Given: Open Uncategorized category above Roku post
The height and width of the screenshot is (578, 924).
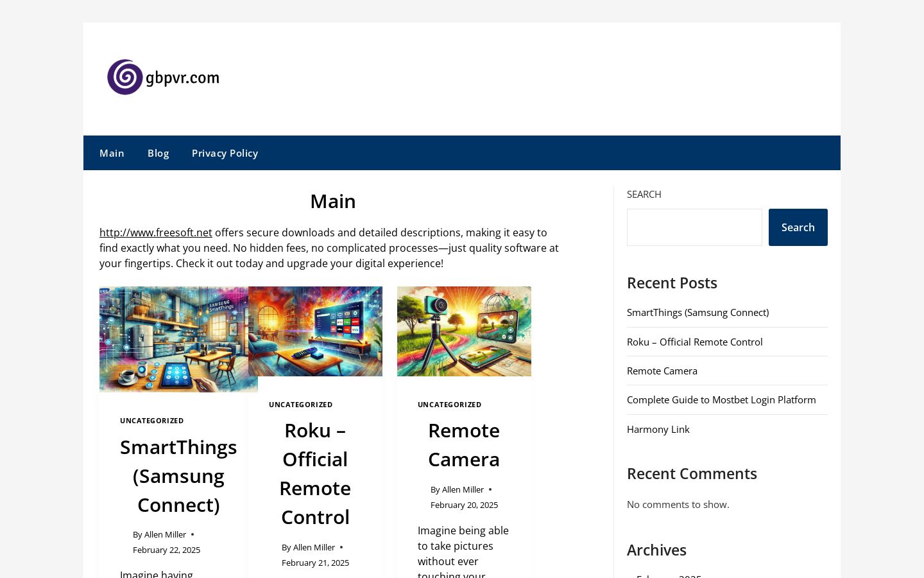Looking at the screenshot, I should pyautogui.click(x=301, y=405).
